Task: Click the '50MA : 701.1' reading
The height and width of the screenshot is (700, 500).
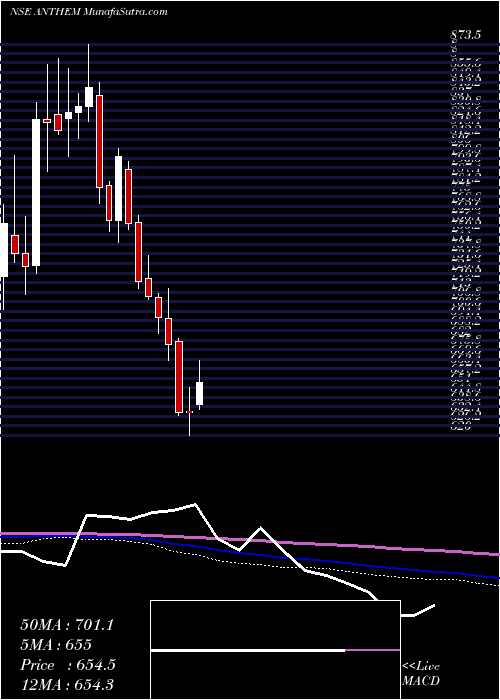Action: click(x=67, y=625)
